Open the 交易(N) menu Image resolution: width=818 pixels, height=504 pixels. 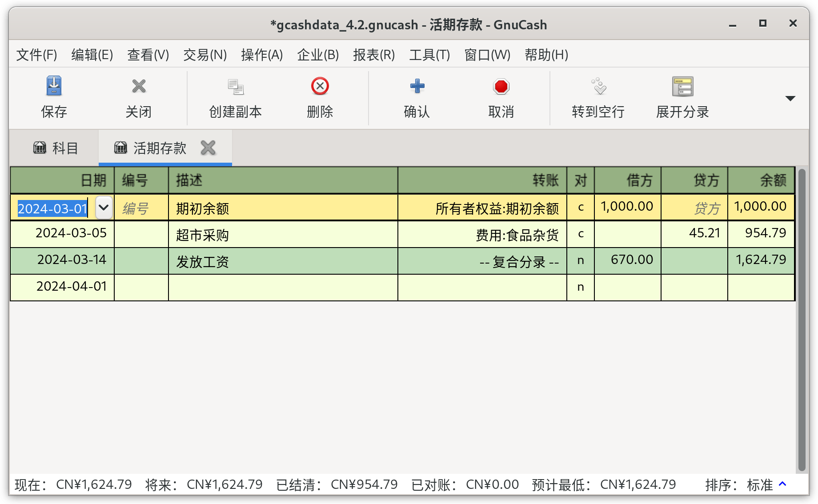205,55
